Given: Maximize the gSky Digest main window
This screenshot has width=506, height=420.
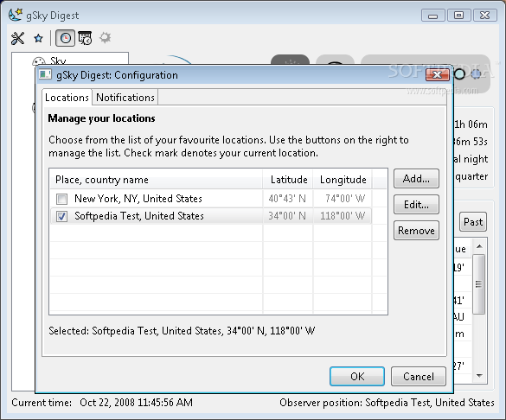Looking at the screenshot, I should click(x=458, y=16).
